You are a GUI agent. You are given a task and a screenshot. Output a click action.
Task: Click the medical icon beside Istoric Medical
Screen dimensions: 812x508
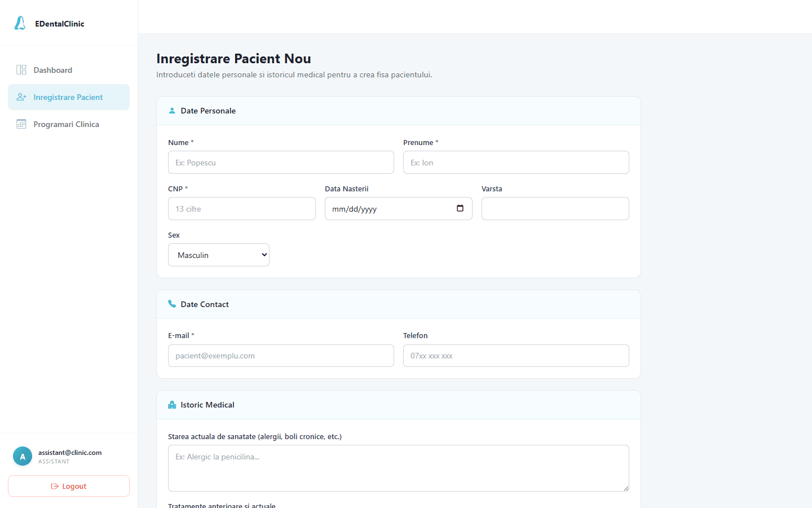[172, 405]
